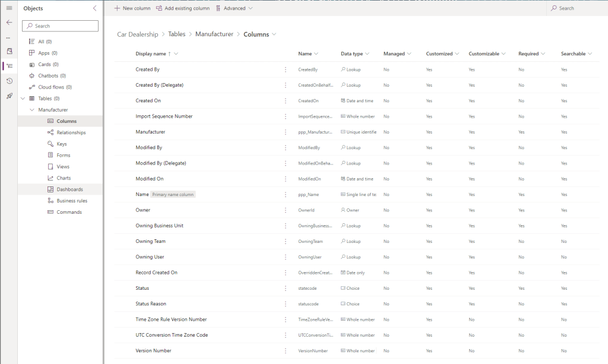Image resolution: width=608 pixels, height=364 pixels.
Task: Click the hamburger menu icon
Action: [x=9, y=8]
